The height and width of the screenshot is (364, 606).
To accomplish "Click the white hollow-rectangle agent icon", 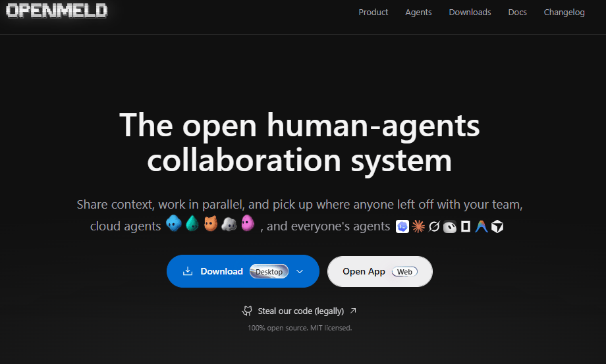I will click(x=466, y=226).
